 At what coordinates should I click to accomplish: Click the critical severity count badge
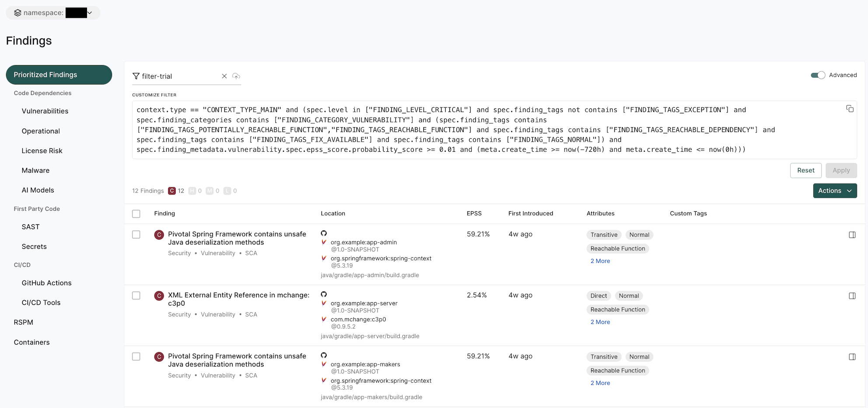[172, 191]
